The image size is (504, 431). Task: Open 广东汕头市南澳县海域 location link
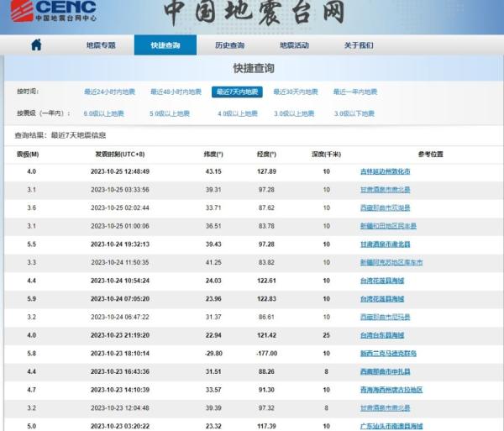point(391,426)
